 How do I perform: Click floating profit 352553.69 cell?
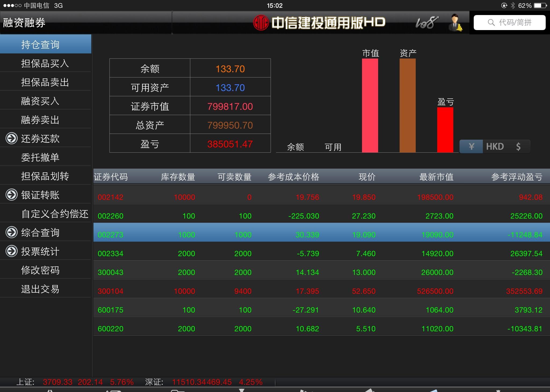(x=524, y=291)
